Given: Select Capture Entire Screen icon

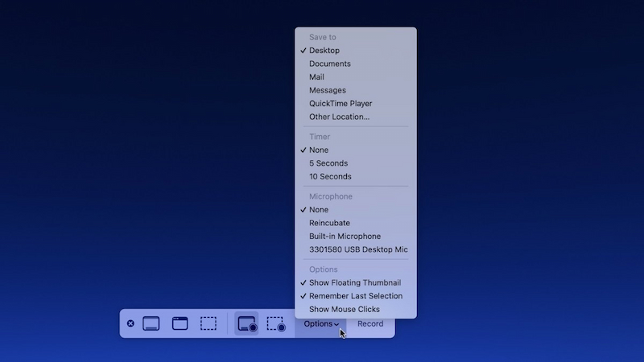Looking at the screenshot, I should (151, 323).
